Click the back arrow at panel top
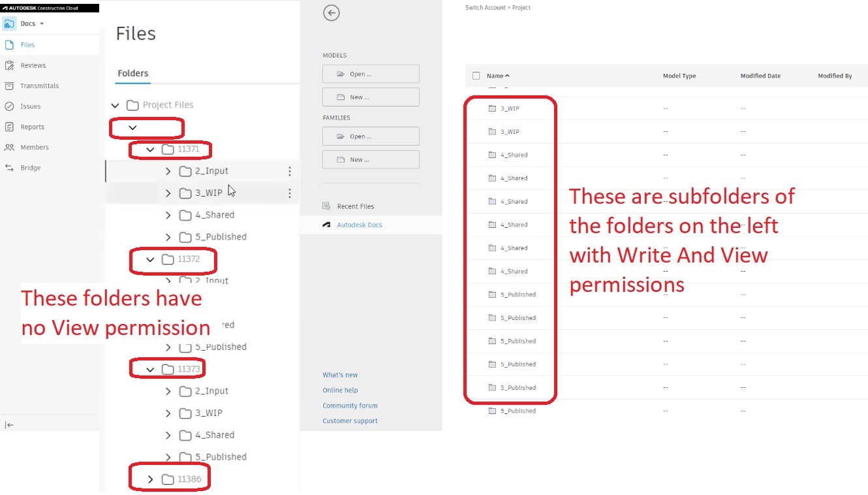This screenshot has width=868, height=495. (332, 12)
